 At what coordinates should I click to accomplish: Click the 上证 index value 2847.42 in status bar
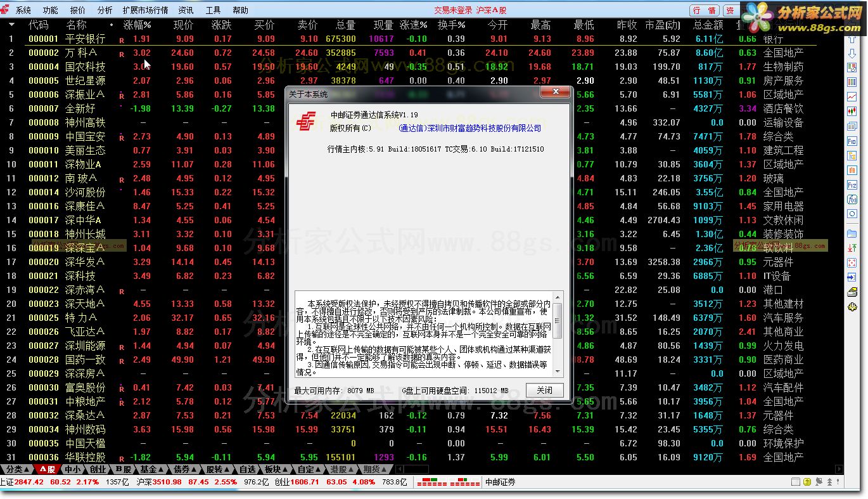coord(30,483)
